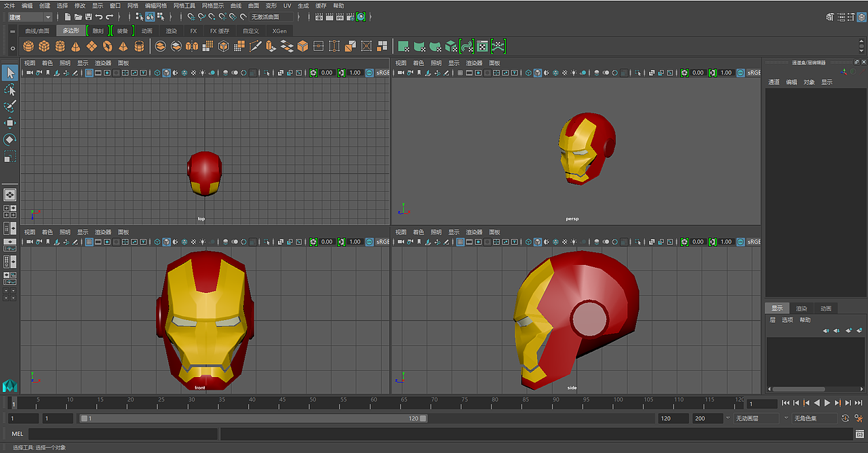Open 文件 menu in menu bar
The image size is (868, 453).
pyautogui.click(x=9, y=5)
